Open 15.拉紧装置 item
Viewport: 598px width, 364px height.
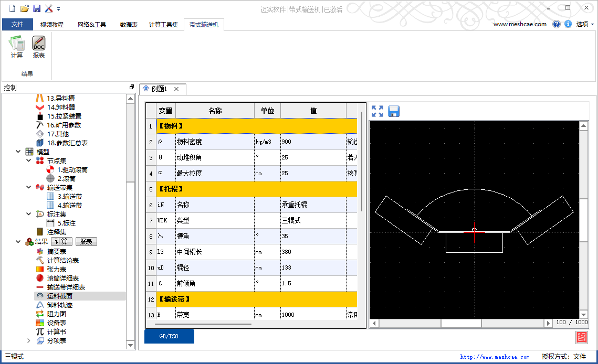64,116
